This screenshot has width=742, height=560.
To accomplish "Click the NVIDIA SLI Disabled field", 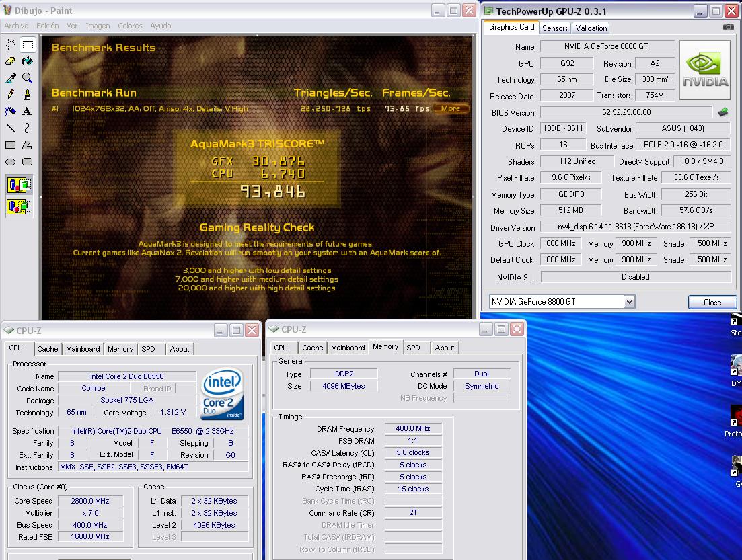I will coord(635,277).
